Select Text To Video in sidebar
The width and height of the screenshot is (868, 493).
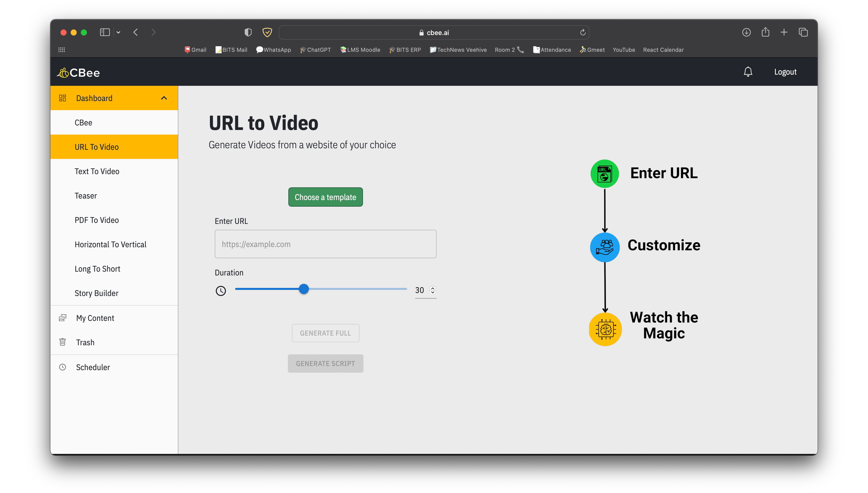coord(114,171)
